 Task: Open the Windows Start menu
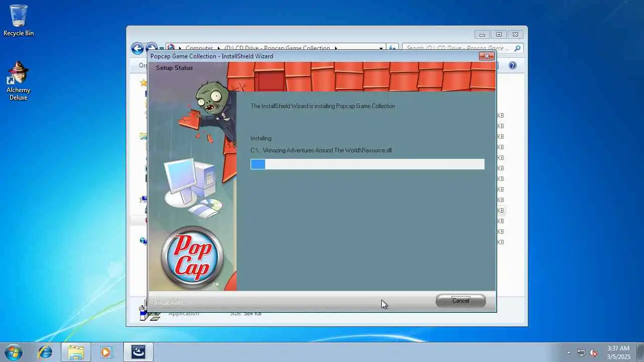pos(13,352)
